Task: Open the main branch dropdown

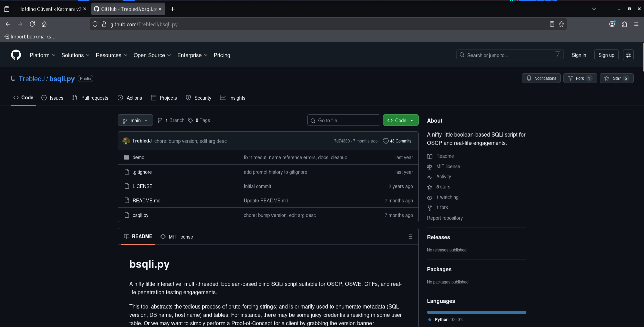Action: coord(135,120)
